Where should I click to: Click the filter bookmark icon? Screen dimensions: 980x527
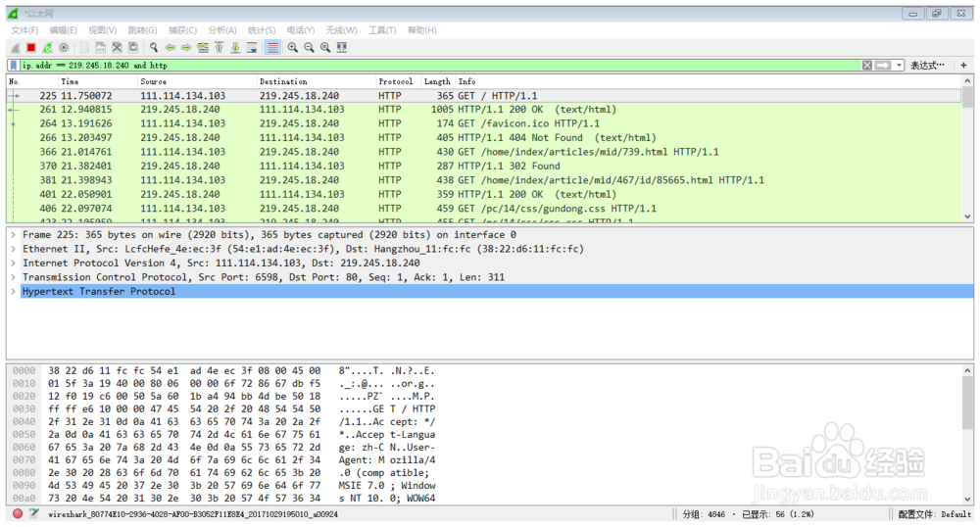(x=13, y=65)
